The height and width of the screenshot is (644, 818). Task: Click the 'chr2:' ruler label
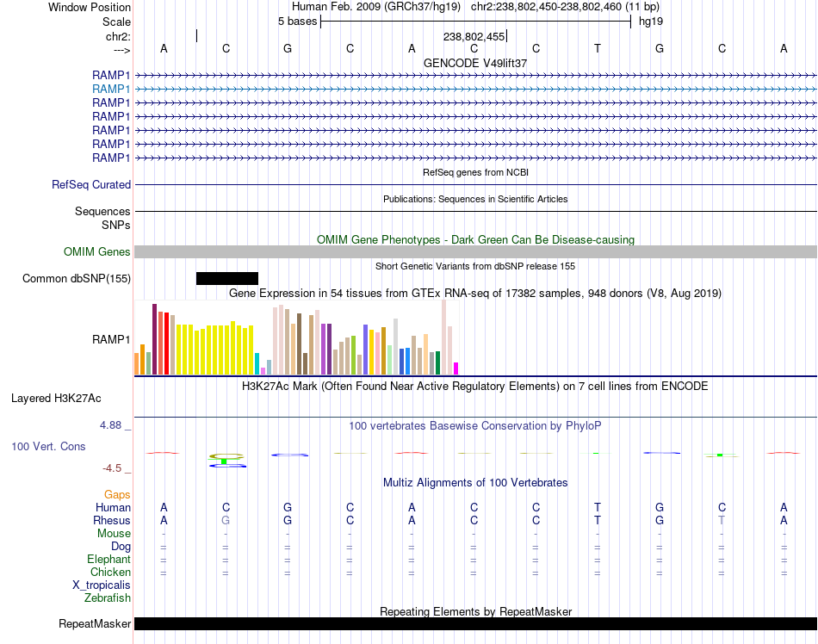point(118,36)
